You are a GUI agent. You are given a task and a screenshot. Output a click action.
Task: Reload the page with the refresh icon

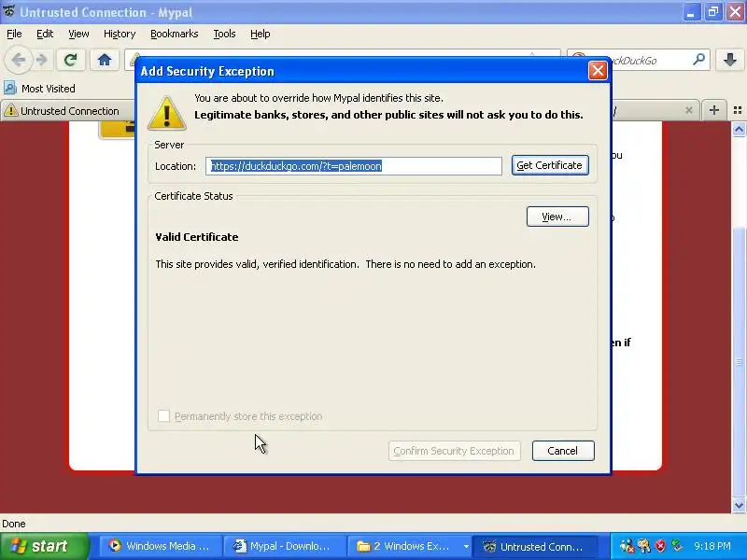[71, 60]
